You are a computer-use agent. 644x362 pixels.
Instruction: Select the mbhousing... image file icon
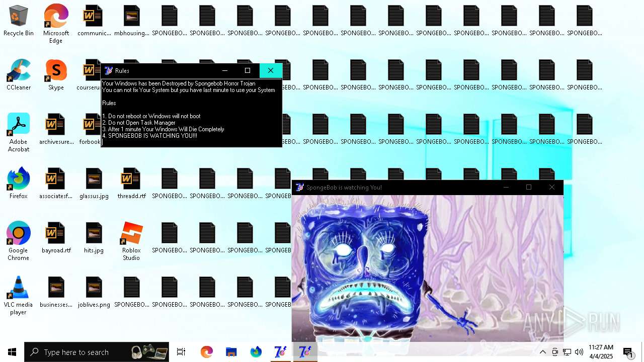tap(131, 21)
